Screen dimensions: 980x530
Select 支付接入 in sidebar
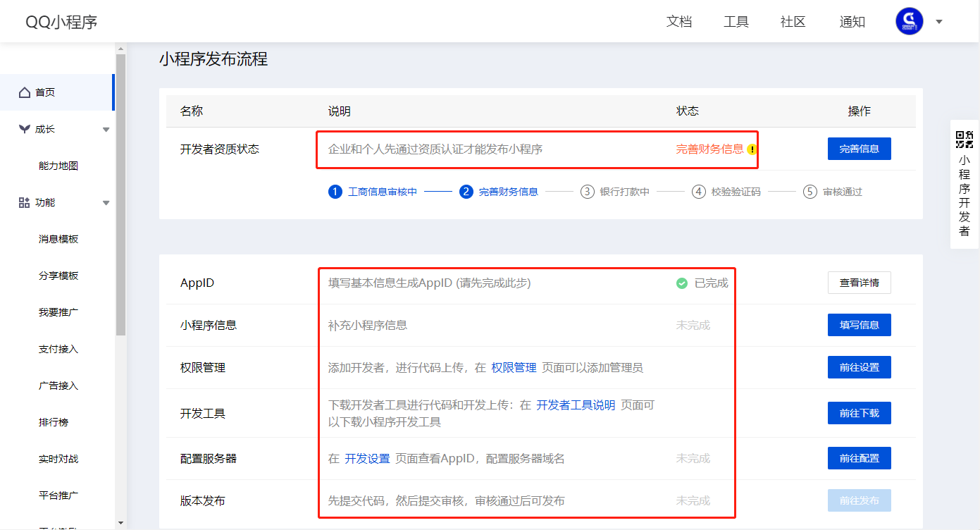point(58,349)
